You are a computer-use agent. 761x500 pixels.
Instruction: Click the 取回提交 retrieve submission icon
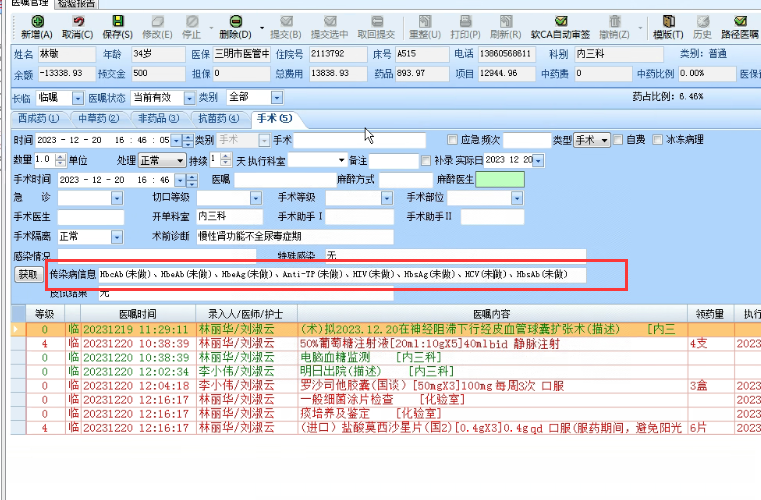[377, 21]
